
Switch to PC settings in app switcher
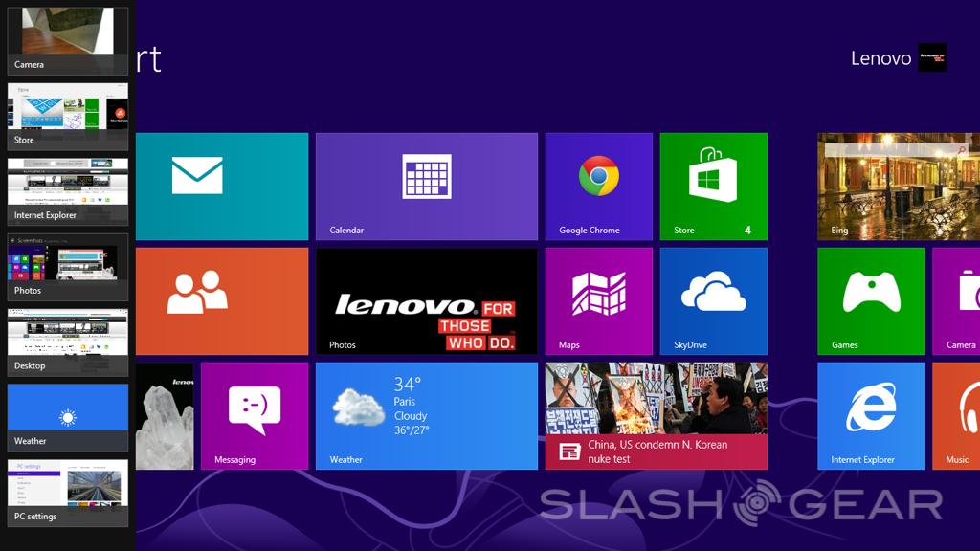coord(67,492)
